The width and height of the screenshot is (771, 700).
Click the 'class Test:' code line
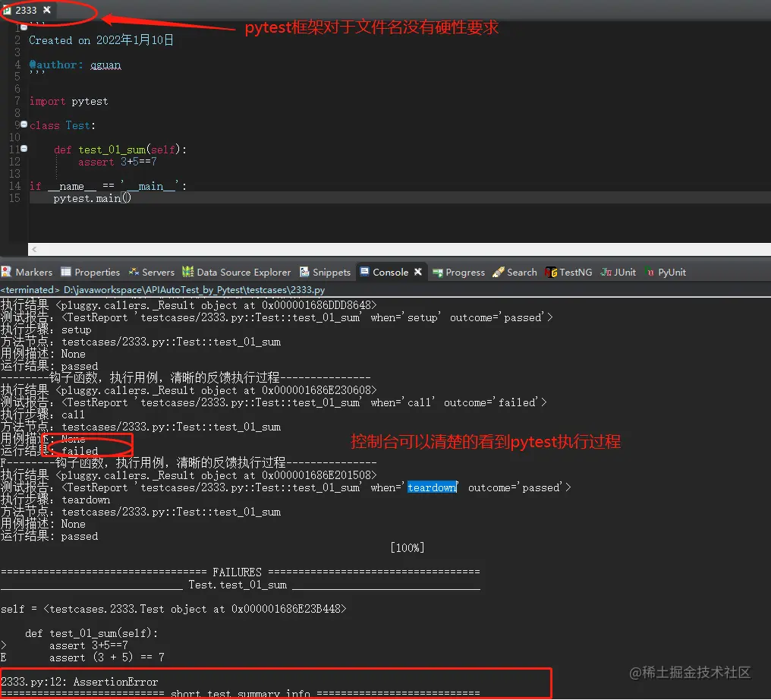pyautogui.click(x=62, y=125)
